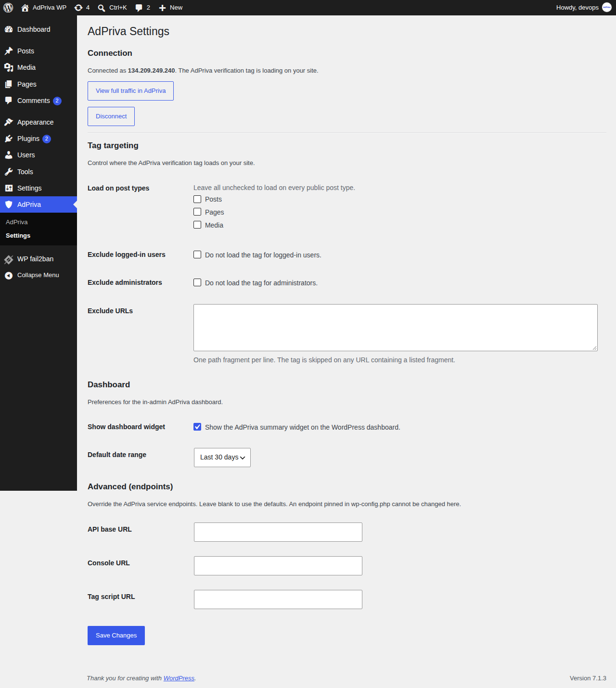
Task: Click the Plugins plug icon
Action: coord(9,139)
